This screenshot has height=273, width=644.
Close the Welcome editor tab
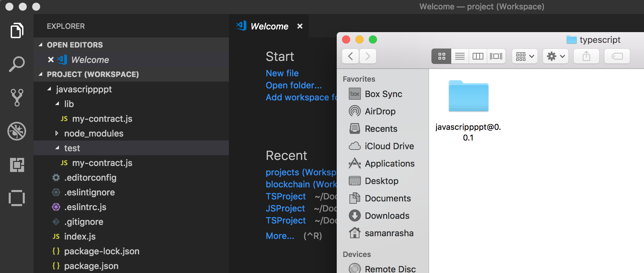tap(300, 26)
